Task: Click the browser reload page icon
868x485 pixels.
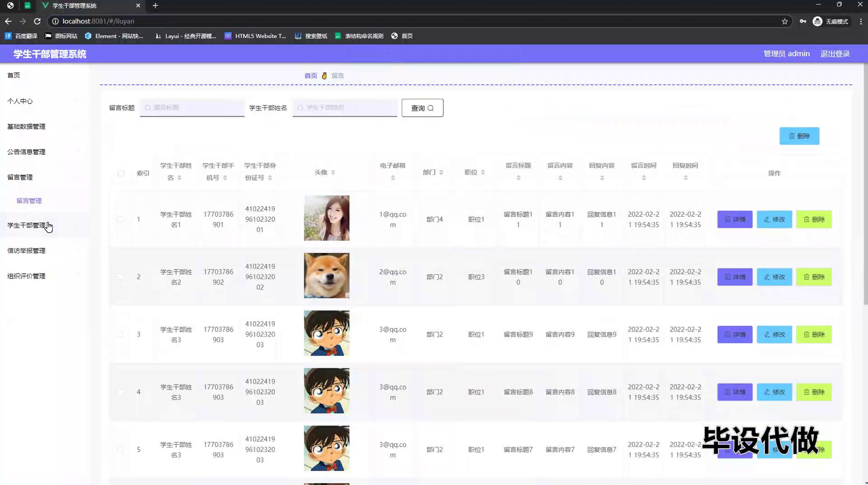Action: point(38,21)
